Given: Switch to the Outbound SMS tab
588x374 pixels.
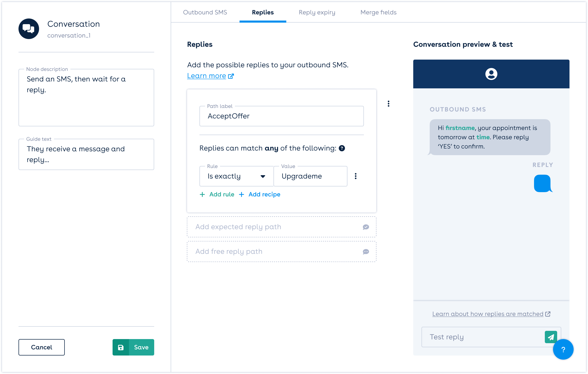Looking at the screenshot, I should (x=205, y=12).
